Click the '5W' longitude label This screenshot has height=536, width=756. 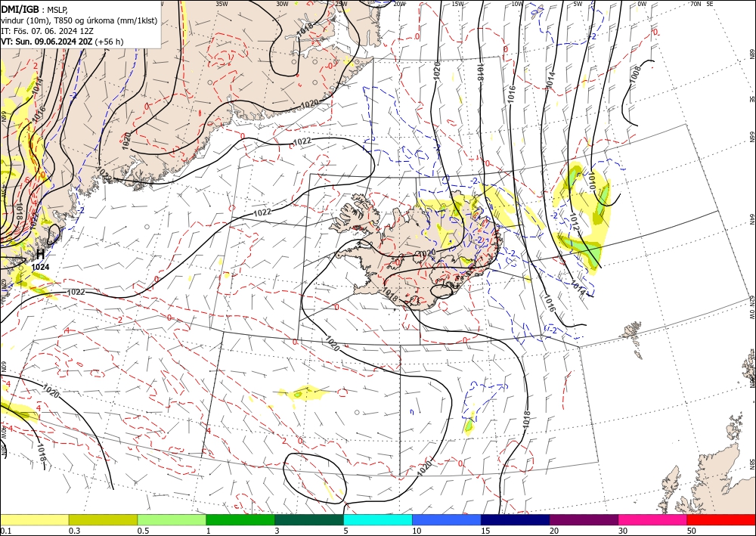[x=578, y=4]
